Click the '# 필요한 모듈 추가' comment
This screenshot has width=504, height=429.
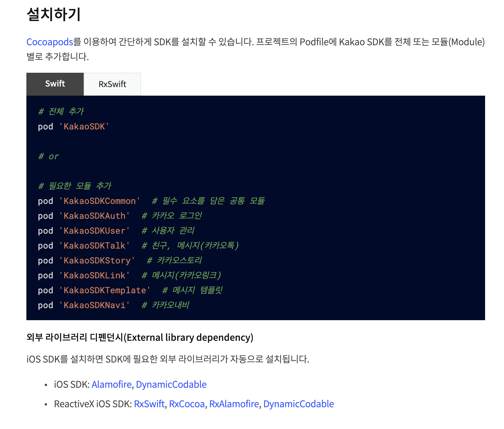point(75,186)
